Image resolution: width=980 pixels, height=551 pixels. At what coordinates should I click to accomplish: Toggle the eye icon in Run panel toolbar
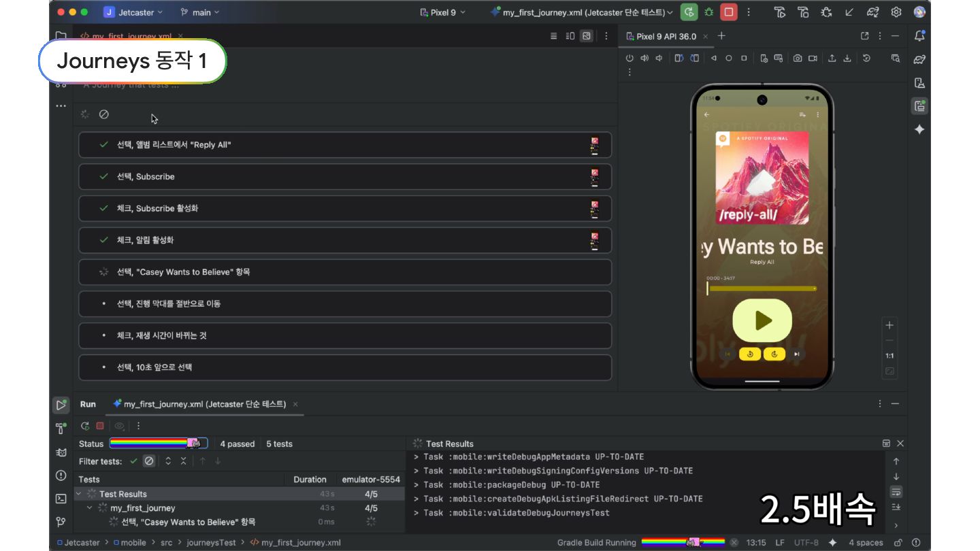[120, 426]
